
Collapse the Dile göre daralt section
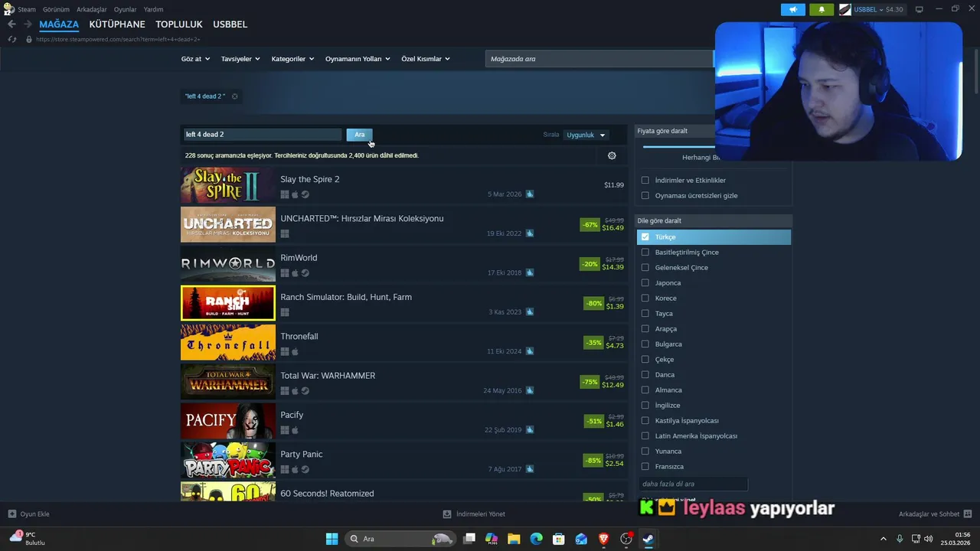coord(714,221)
